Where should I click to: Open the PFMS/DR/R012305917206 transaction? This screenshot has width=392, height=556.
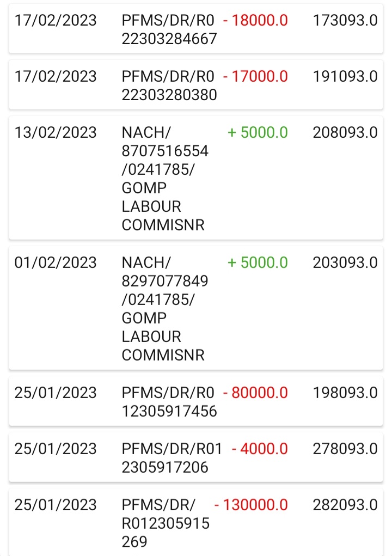171,459
